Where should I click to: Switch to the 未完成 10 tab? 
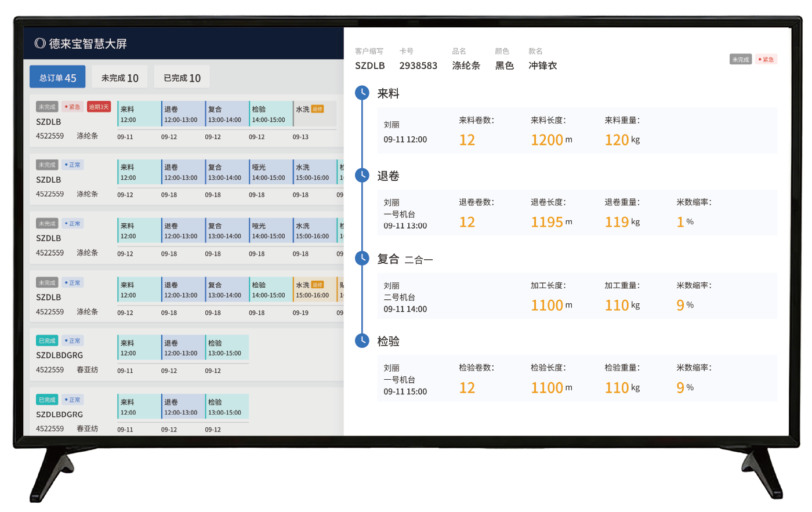tap(119, 78)
